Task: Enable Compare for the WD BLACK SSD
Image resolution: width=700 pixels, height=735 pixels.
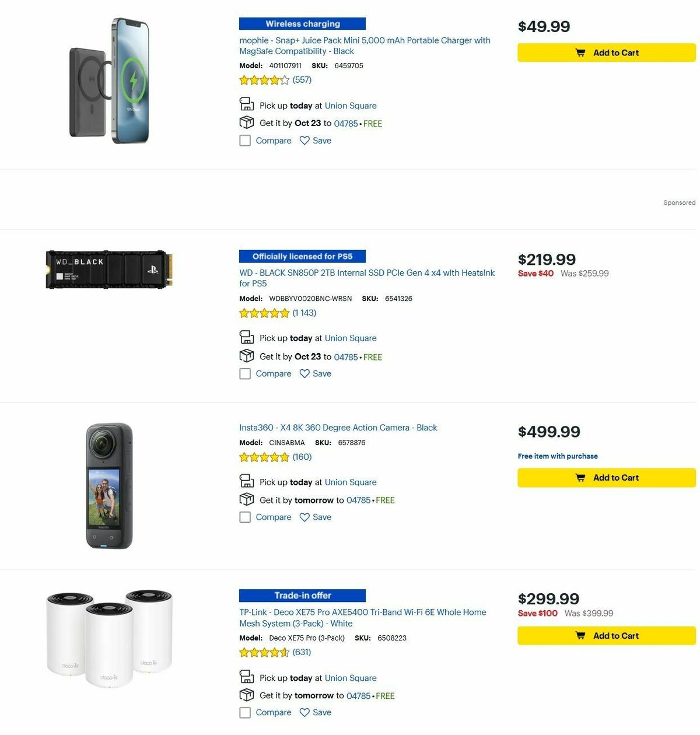Action: point(245,373)
